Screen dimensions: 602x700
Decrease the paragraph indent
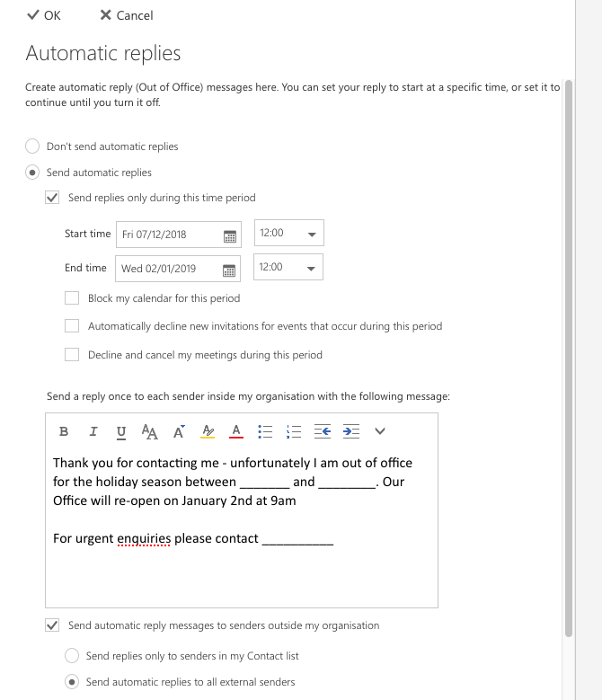click(323, 431)
